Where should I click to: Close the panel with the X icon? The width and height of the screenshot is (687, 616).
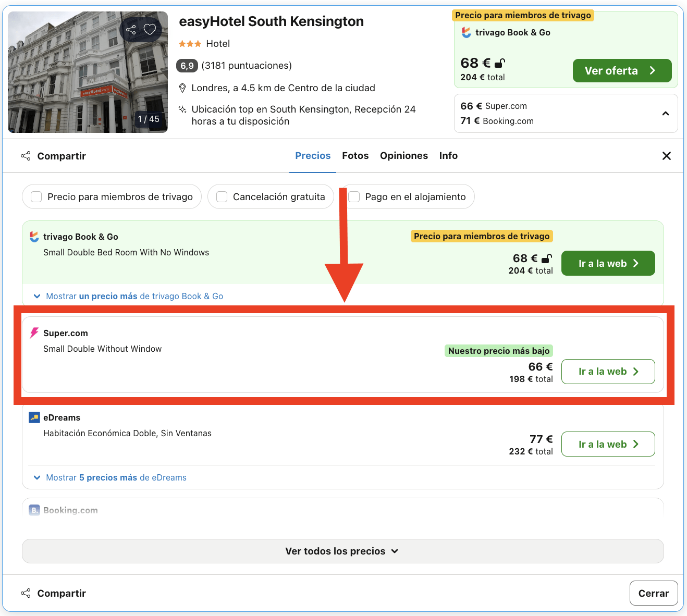pos(666,156)
